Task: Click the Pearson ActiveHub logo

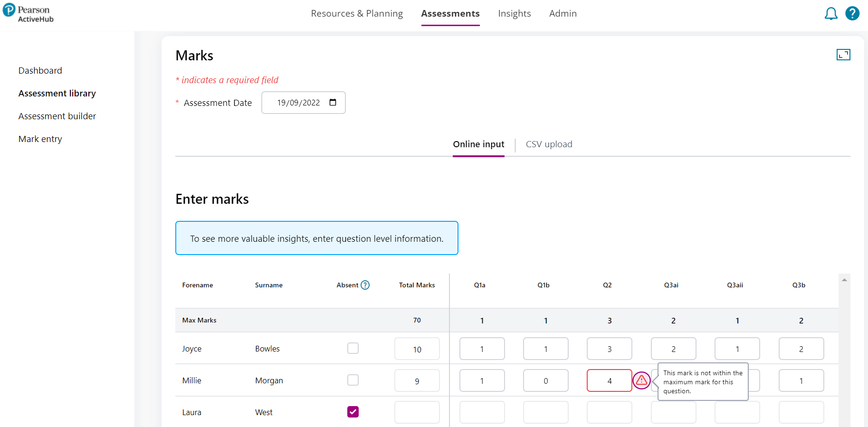Action: tap(29, 14)
